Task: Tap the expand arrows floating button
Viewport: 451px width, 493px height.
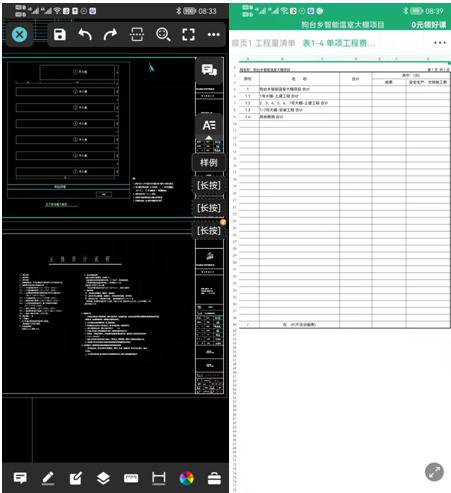Action: pos(434,472)
